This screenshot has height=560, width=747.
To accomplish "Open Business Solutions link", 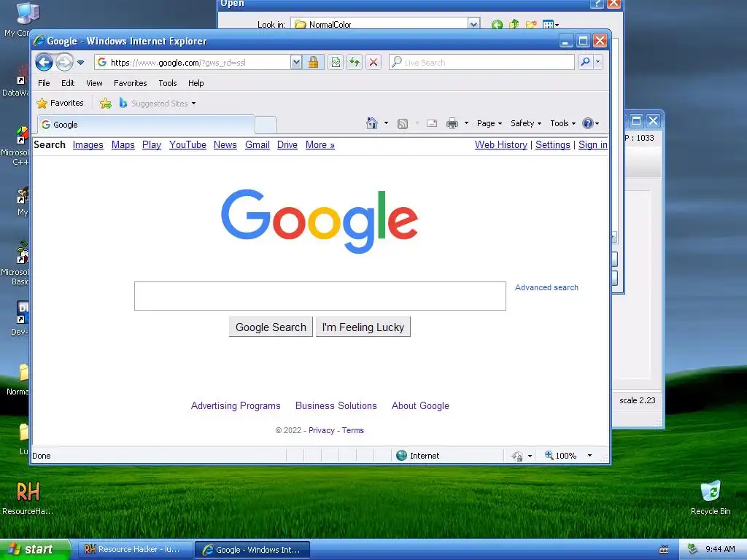I will [336, 405].
